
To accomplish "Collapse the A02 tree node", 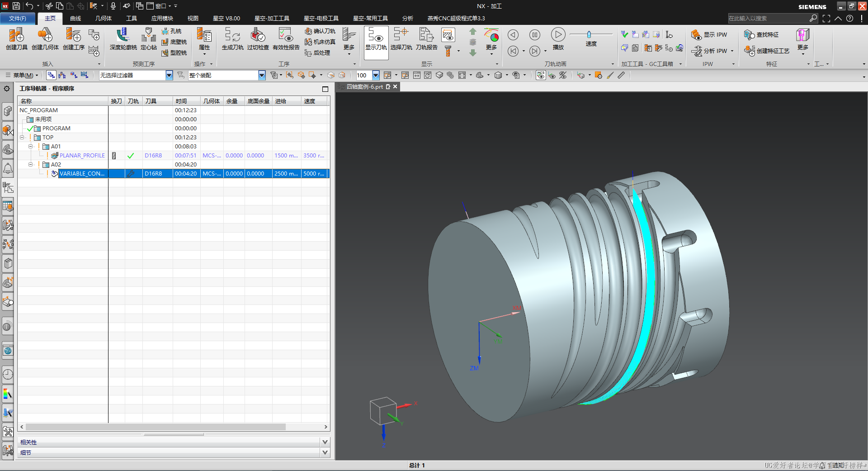I will coord(30,164).
